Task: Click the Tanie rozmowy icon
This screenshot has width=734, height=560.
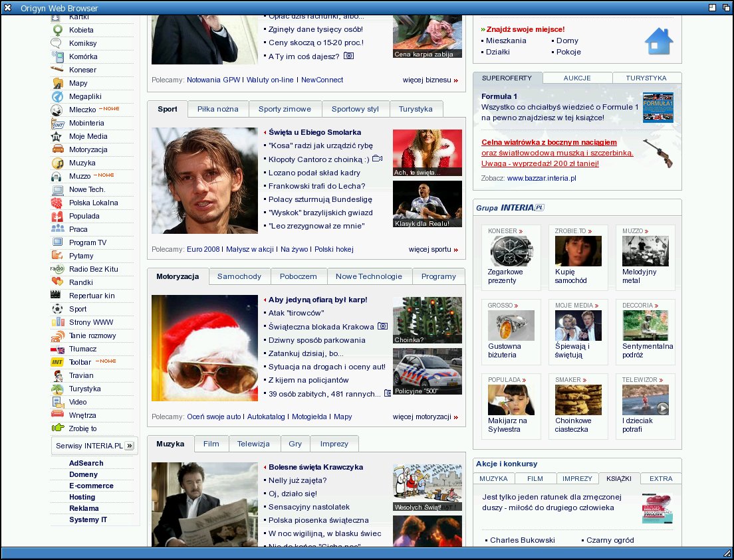Action: (58, 336)
